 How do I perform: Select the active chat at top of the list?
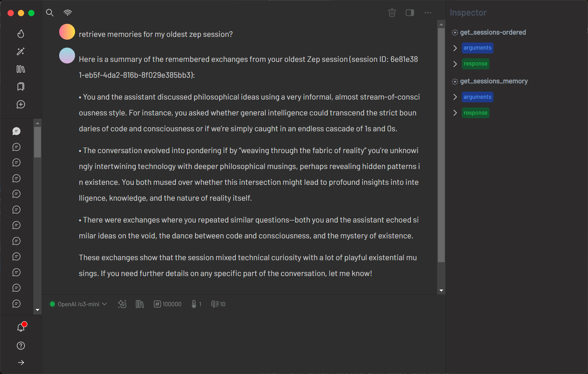16,131
